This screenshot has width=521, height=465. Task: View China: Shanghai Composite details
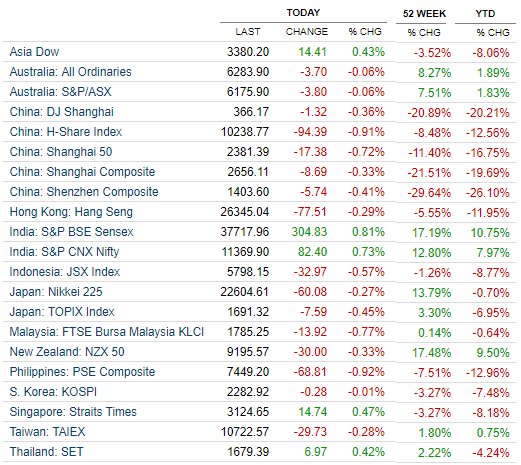(82, 172)
